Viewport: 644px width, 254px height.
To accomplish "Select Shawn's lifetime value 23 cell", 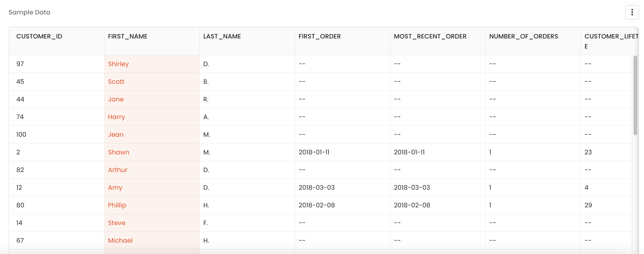I will (588, 152).
